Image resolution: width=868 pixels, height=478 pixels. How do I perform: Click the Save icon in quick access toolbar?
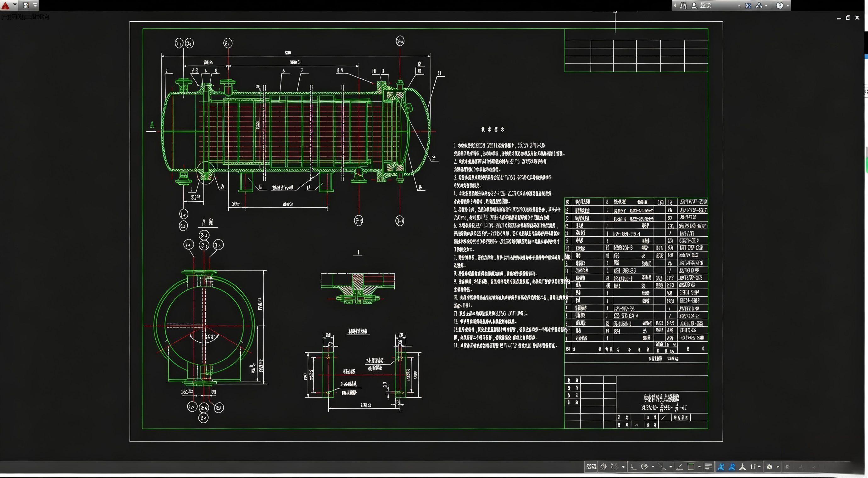click(x=25, y=5)
